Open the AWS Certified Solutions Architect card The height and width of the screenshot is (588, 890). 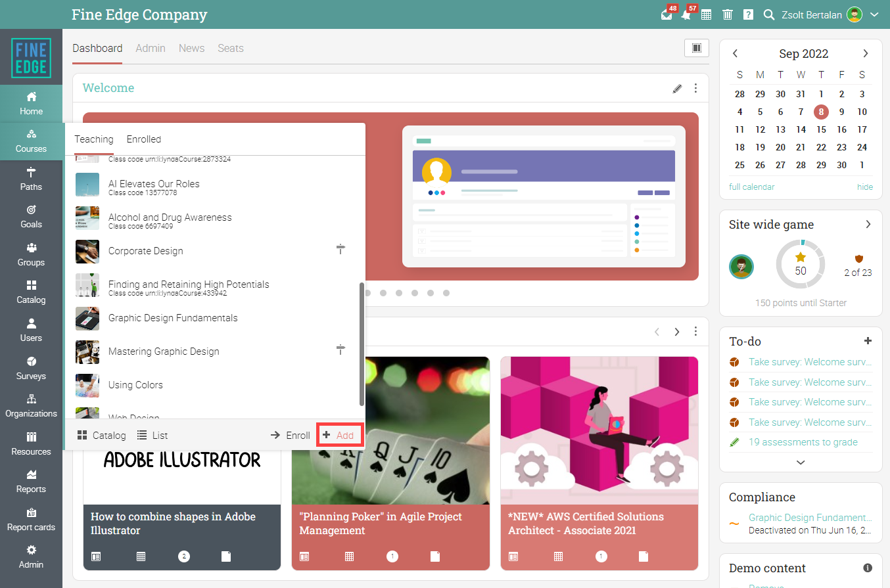click(x=599, y=463)
